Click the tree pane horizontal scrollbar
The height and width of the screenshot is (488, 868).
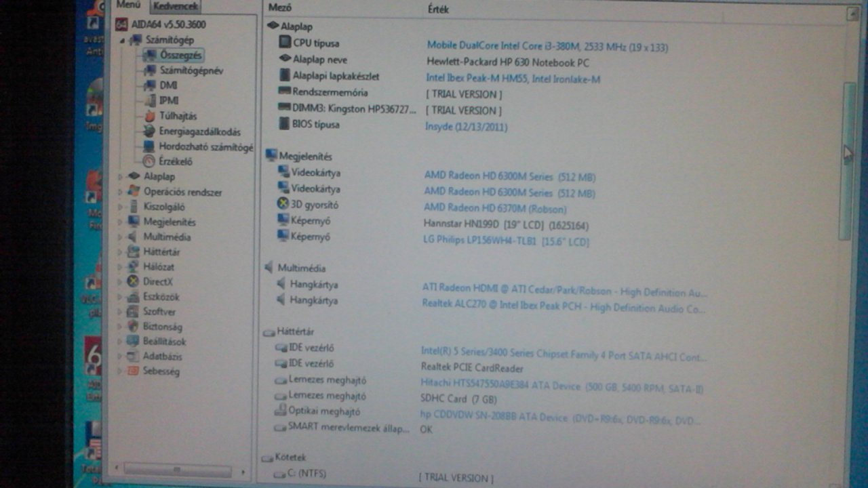point(178,470)
